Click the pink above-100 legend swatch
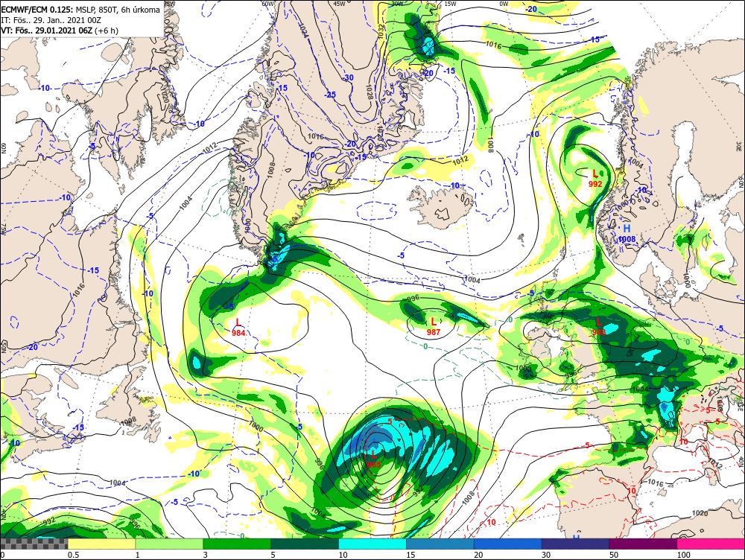 (x=711, y=544)
